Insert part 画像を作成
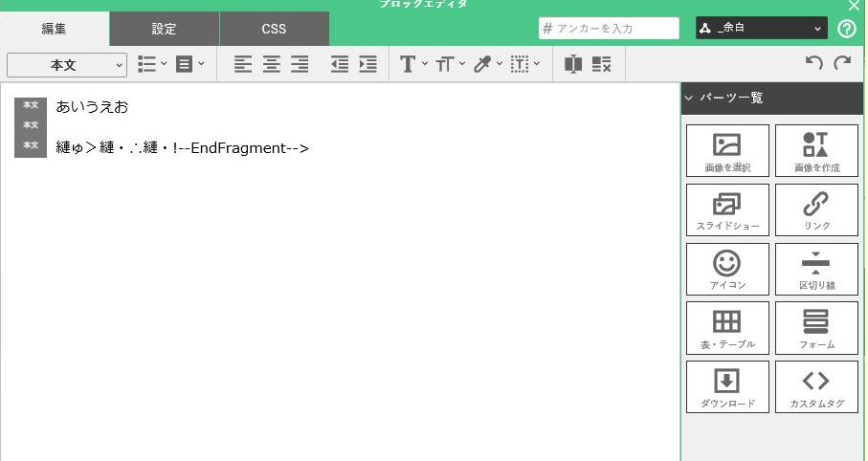Viewport: 868px width, 461px height. pyautogui.click(x=816, y=150)
